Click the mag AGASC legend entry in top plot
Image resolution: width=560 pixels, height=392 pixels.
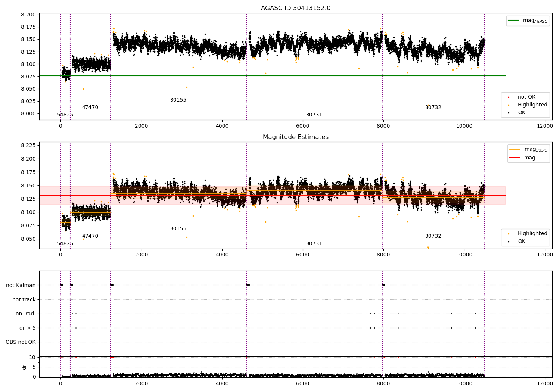click(528, 21)
